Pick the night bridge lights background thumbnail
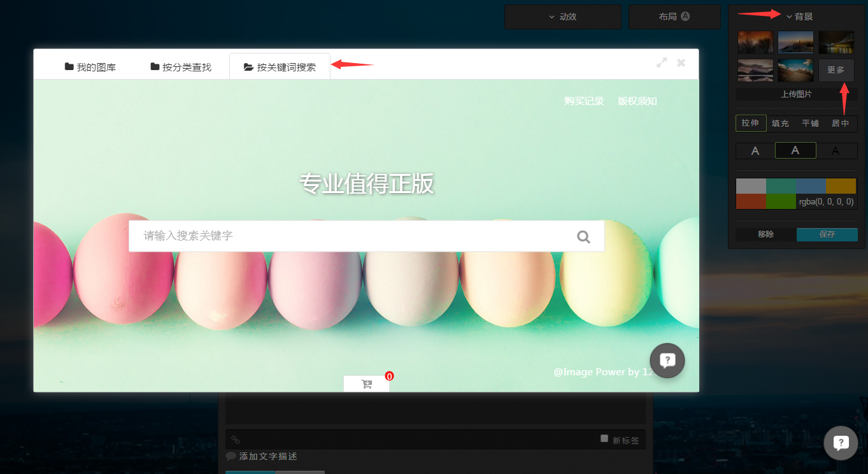Viewport: 868px width, 474px height. [x=836, y=42]
